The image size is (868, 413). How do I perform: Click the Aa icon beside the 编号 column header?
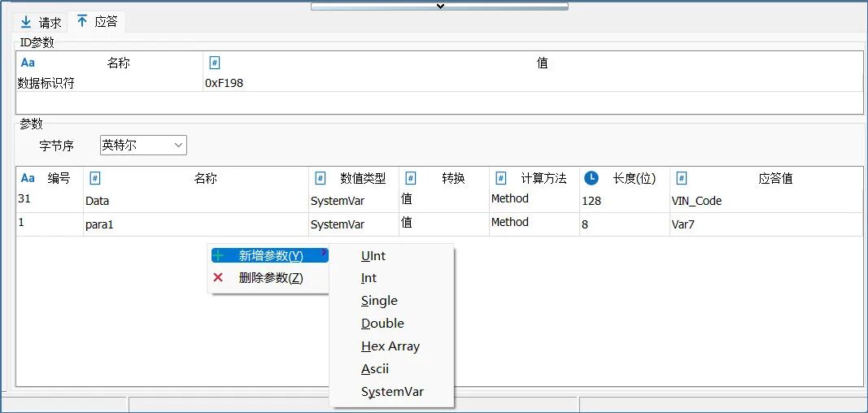[x=28, y=178]
